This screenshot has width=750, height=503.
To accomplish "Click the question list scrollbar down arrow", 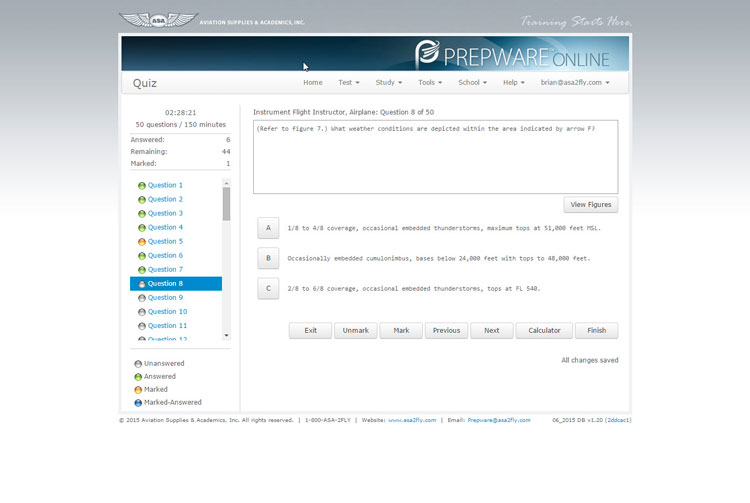I will coord(226,335).
